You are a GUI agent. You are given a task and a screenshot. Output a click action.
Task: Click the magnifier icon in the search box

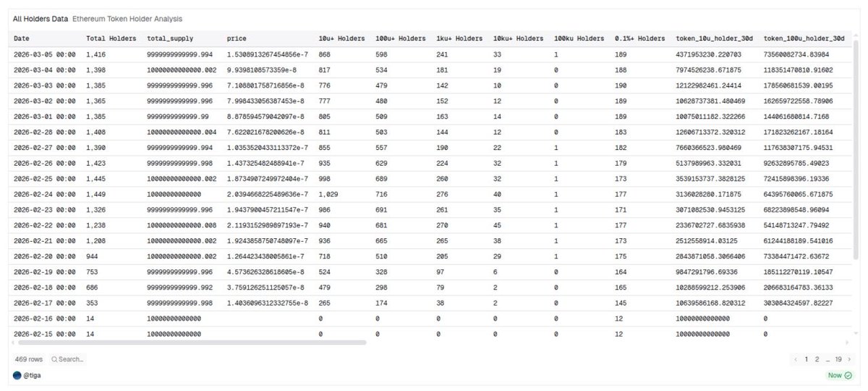[x=54, y=359]
